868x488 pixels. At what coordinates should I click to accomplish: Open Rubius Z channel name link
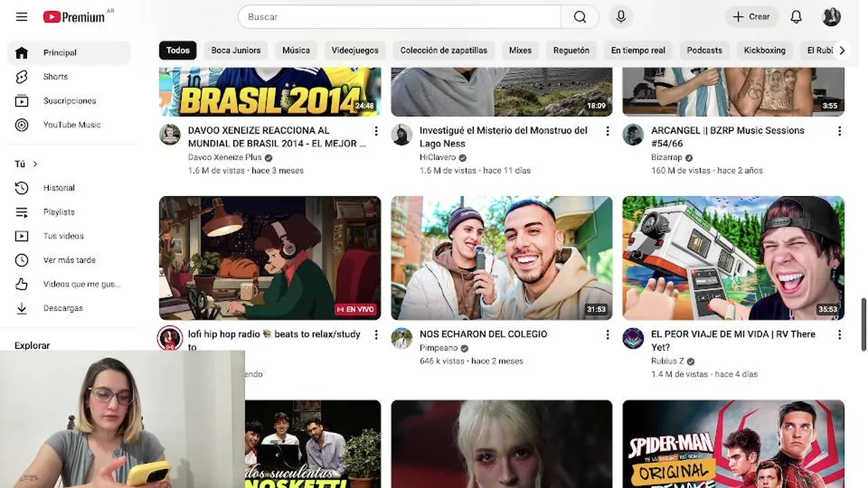[668, 361]
